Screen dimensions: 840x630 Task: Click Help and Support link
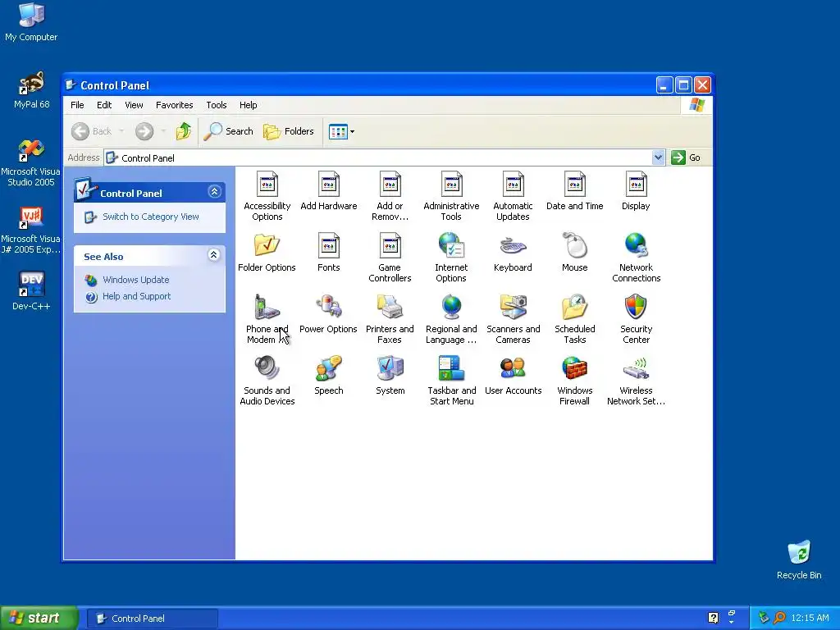(137, 296)
